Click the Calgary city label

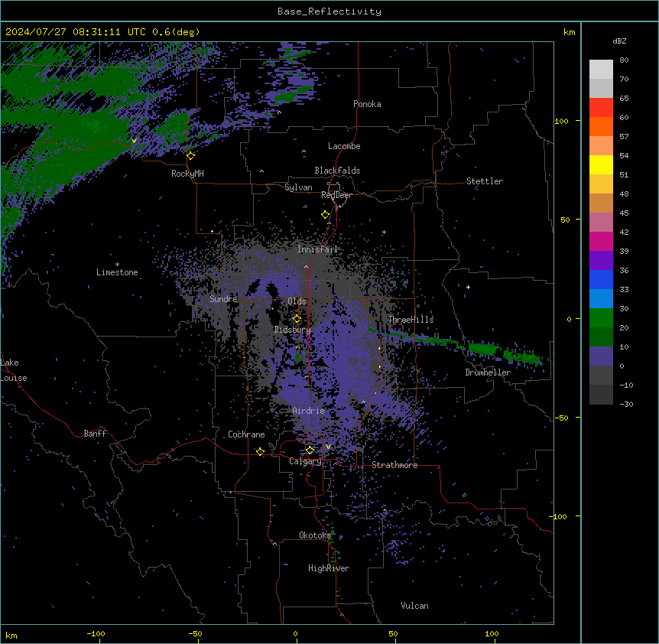pyautogui.click(x=305, y=461)
